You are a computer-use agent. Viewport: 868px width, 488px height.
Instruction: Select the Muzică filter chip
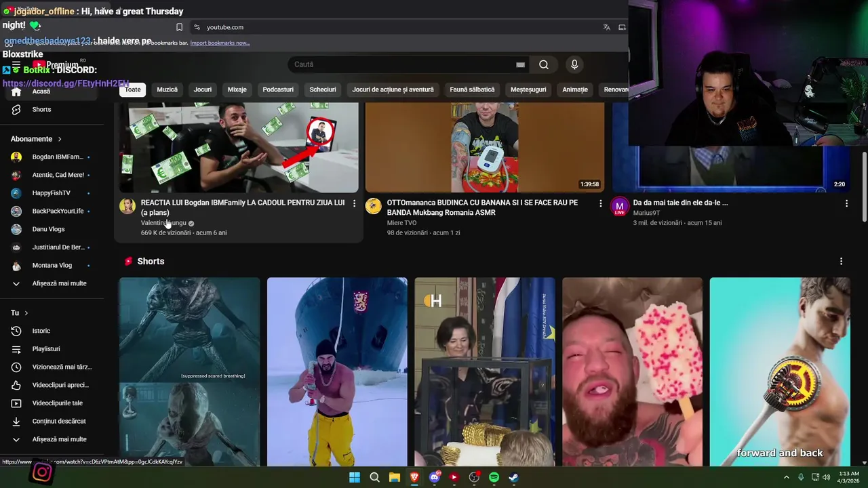[x=167, y=89]
